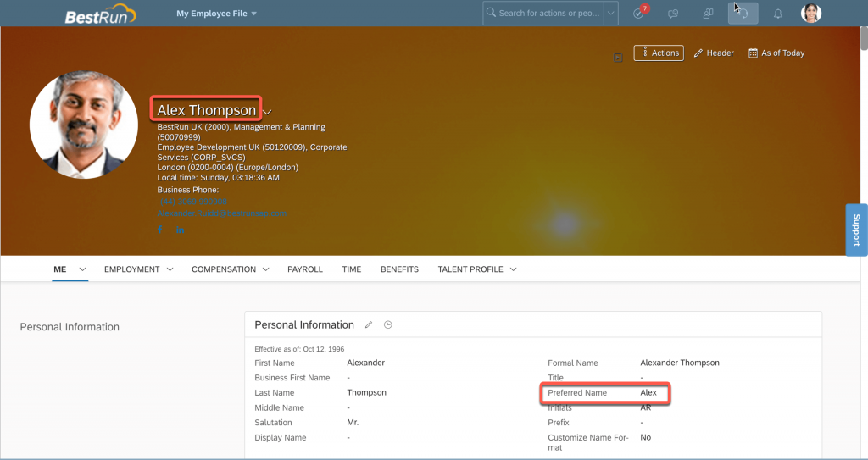The image size is (868, 460).
Task: Select the EMPLOYMENT tab
Action: click(x=131, y=269)
